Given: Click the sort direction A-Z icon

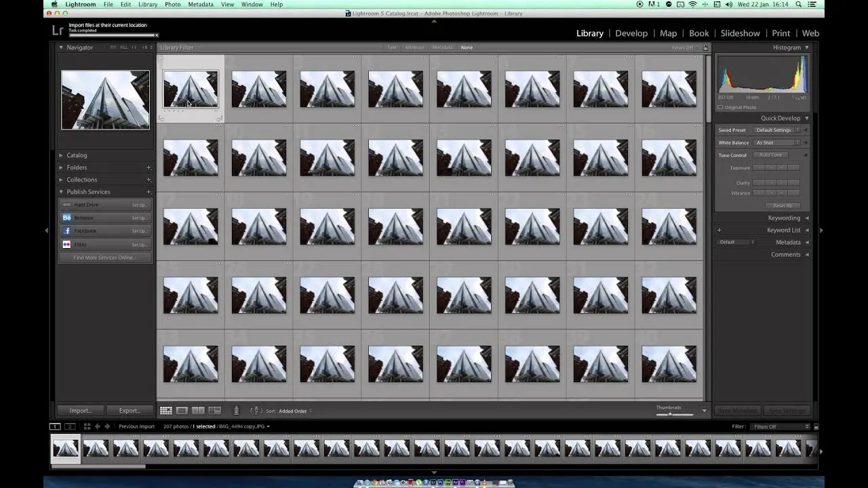Looking at the screenshot, I should click(x=256, y=411).
